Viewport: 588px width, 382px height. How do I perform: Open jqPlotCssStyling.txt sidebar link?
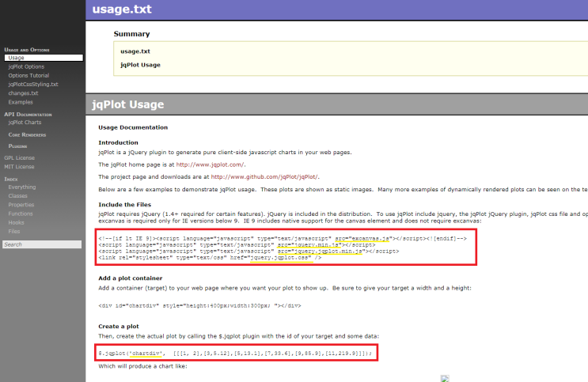tap(33, 85)
